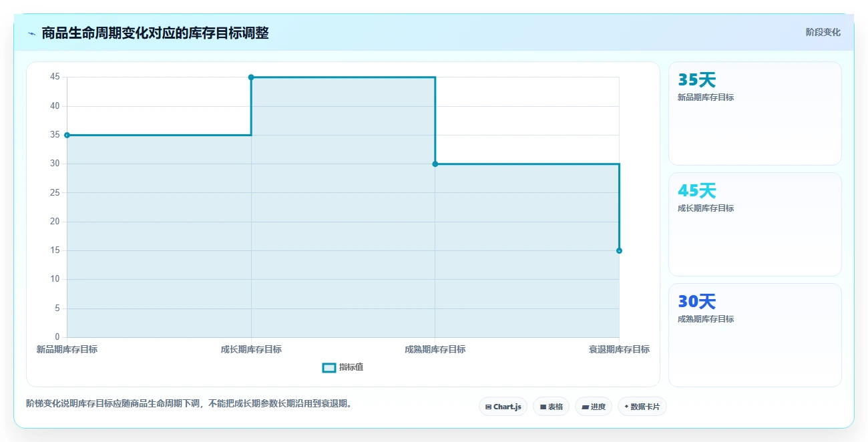The width and height of the screenshot is (868, 442).
Task: Click the y-axis label 0
Action: pyautogui.click(x=57, y=337)
